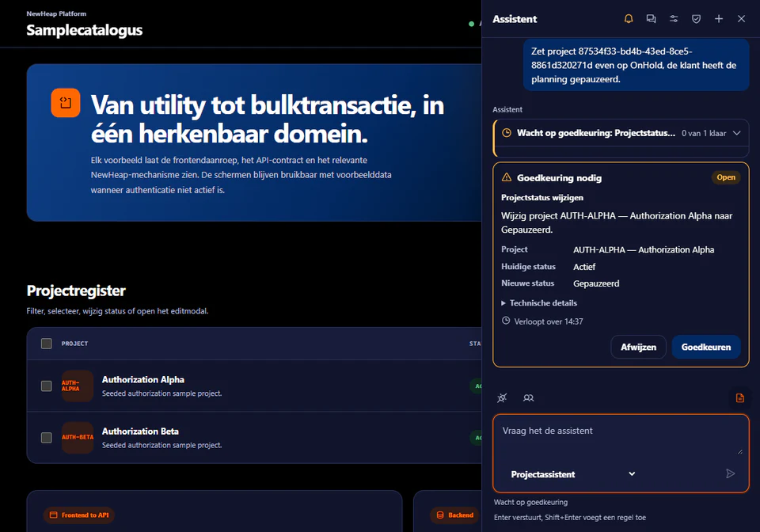760x532 pixels.
Task: Open the notifications bell in Assistent header
Action: point(628,19)
